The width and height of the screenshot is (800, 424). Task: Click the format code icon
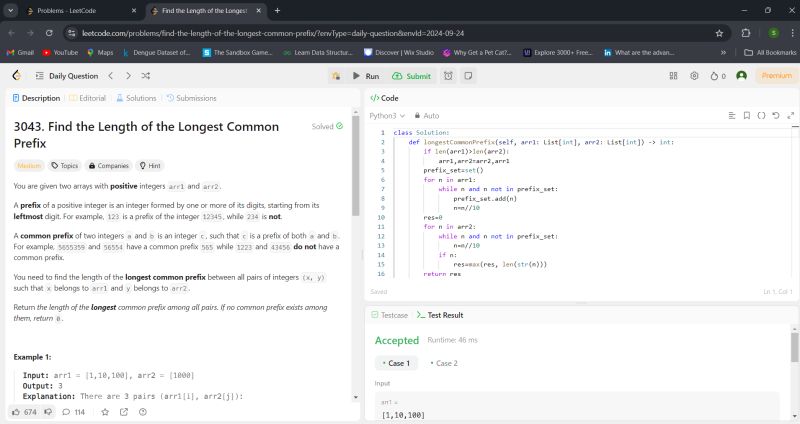pos(732,116)
